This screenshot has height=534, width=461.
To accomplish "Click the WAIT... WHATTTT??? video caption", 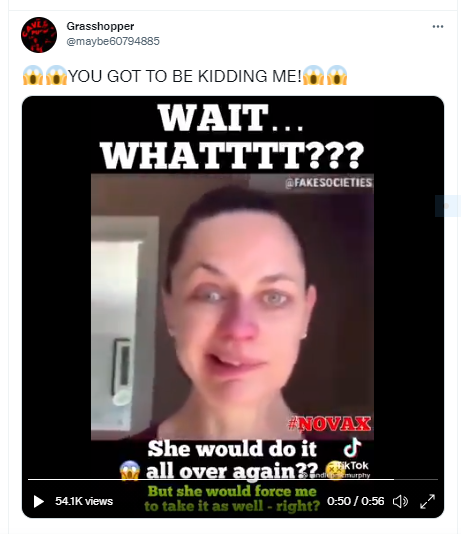I will coord(232,136).
